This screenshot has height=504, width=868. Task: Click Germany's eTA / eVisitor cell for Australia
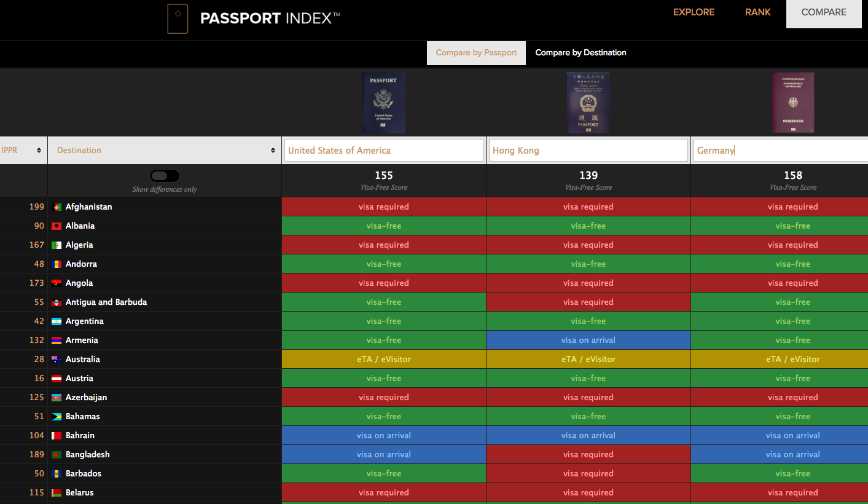point(780,360)
